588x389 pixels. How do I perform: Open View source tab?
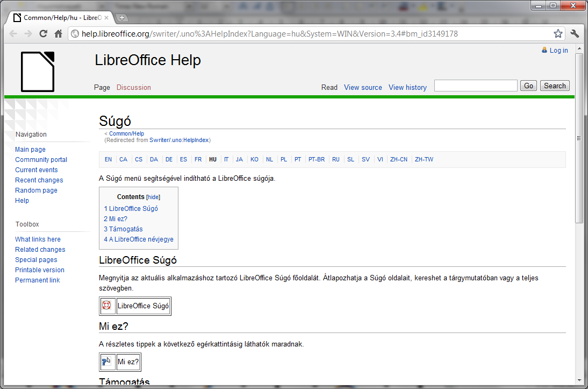point(363,87)
